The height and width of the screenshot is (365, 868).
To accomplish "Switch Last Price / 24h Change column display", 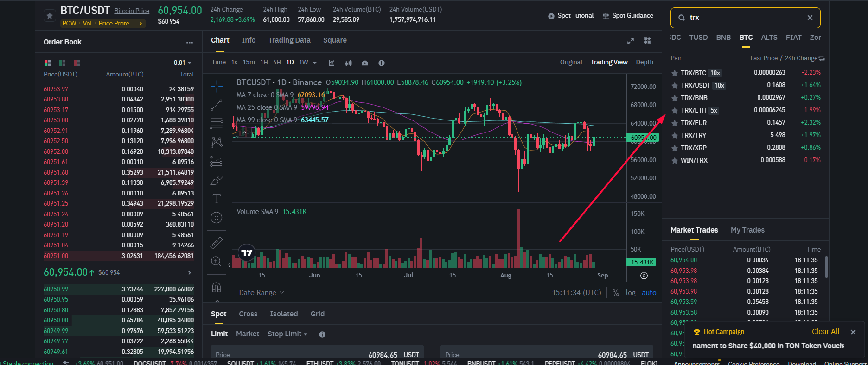I will coord(822,58).
